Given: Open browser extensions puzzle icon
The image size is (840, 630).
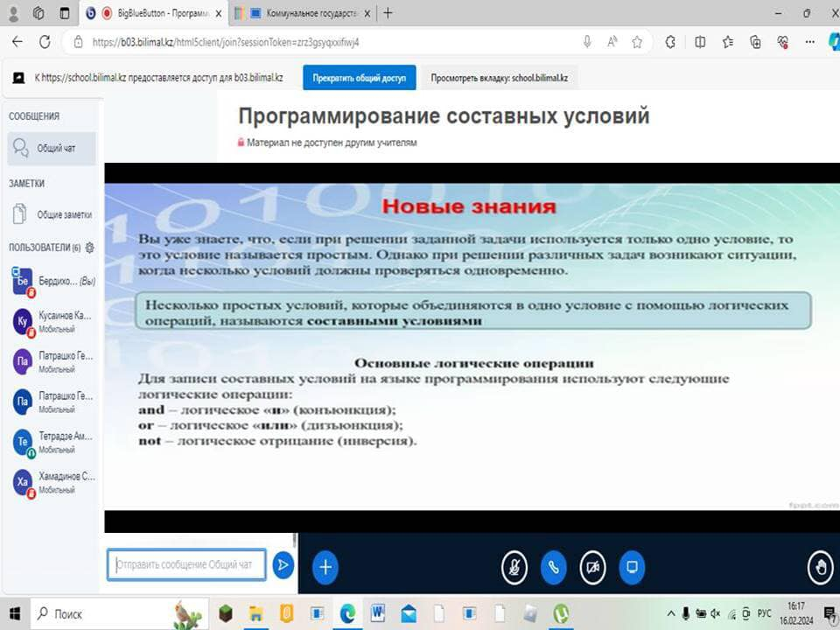Looking at the screenshot, I should click(x=670, y=42).
